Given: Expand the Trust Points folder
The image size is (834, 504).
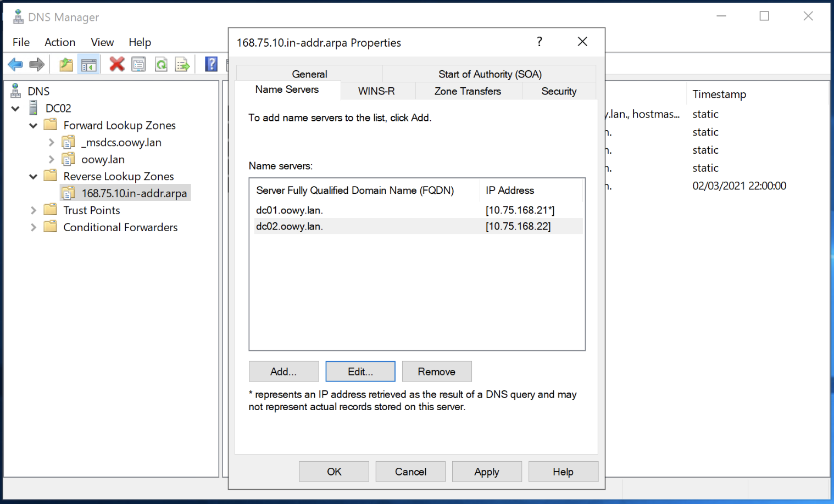Looking at the screenshot, I should (33, 210).
